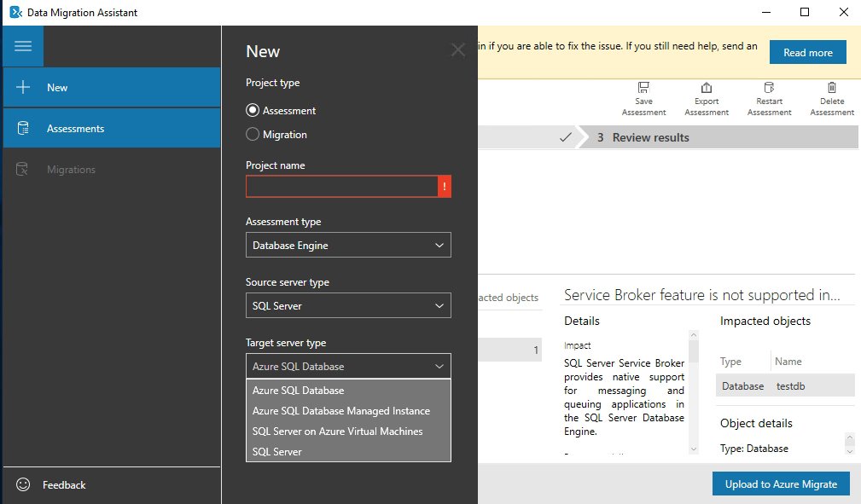Click the Save Assessment icon

point(643,89)
